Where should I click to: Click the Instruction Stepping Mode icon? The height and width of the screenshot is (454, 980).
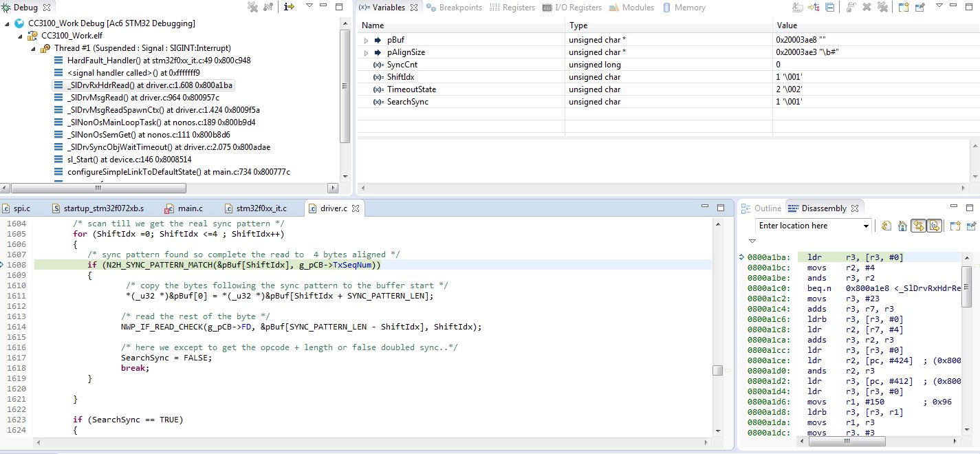pyautogui.click(x=289, y=7)
